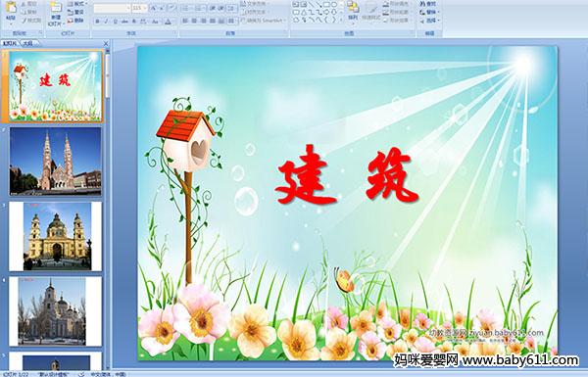Select the oval shape in shapes gallery

pos(333,5)
